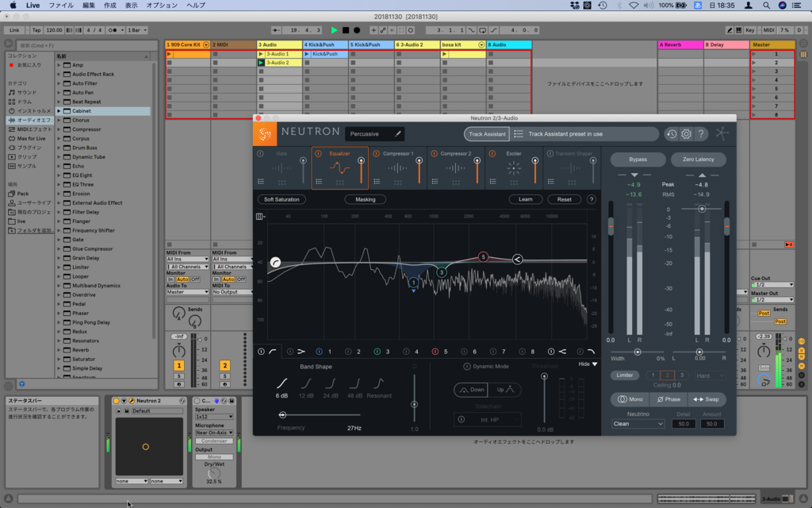The height and width of the screenshot is (508, 812).
Task: Open Neutron settings gear icon
Action: (x=686, y=134)
